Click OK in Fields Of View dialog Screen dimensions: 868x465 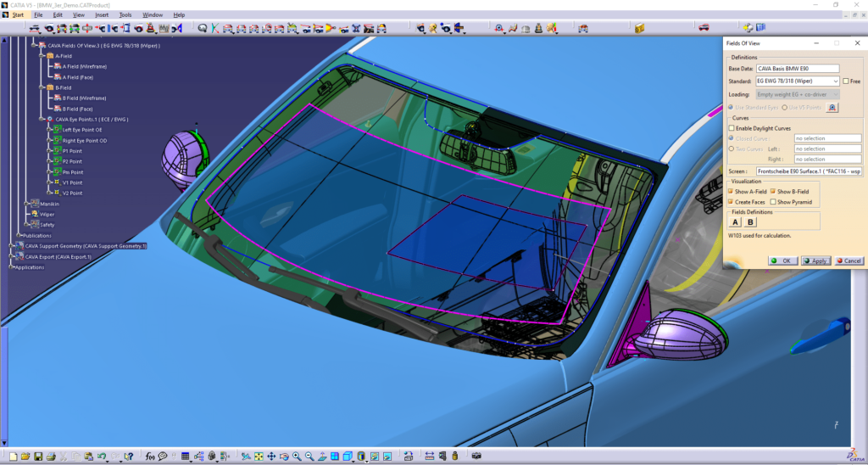click(782, 261)
